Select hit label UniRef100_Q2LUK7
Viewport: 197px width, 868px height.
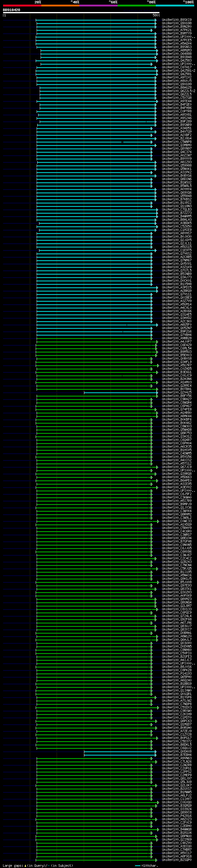(176, 785)
